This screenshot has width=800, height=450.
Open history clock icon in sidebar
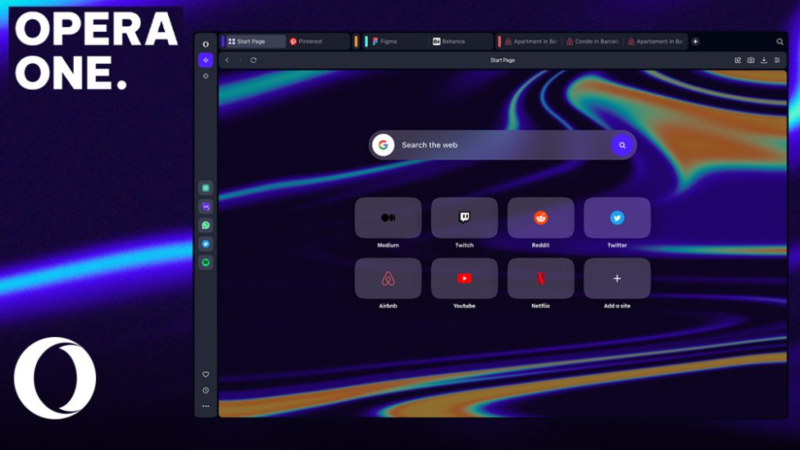click(206, 390)
